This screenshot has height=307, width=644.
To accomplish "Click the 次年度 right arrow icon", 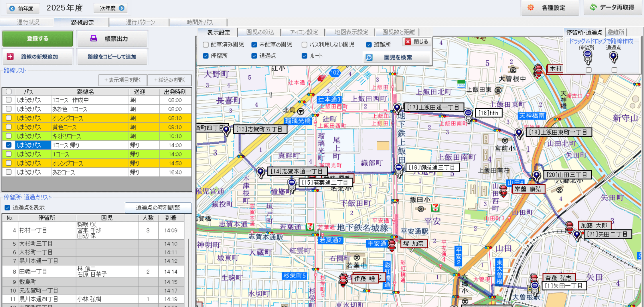I will pos(122,8).
